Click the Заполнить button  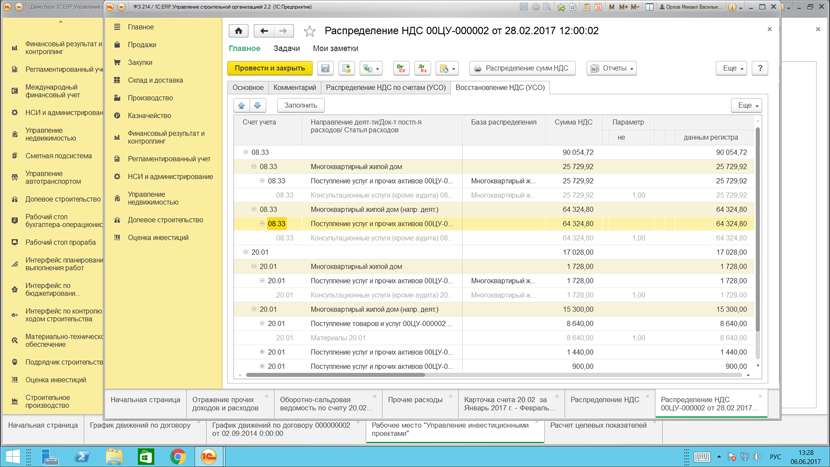pos(300,105)
